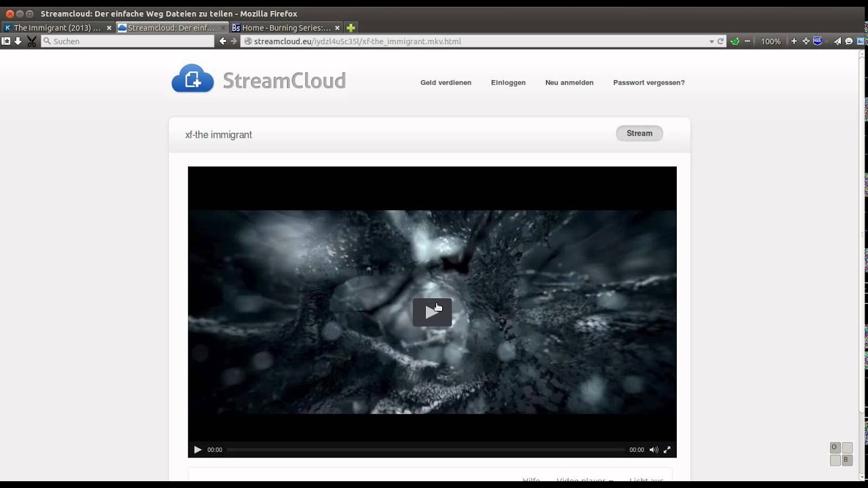Focus the Suchen search field

point(127,41)
